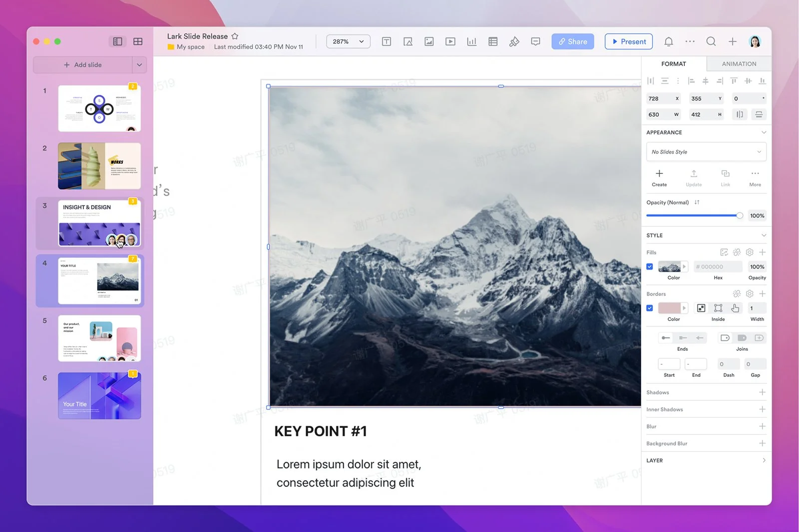
Task: Add a shadow with the Shadows plus
Action: 762,392
